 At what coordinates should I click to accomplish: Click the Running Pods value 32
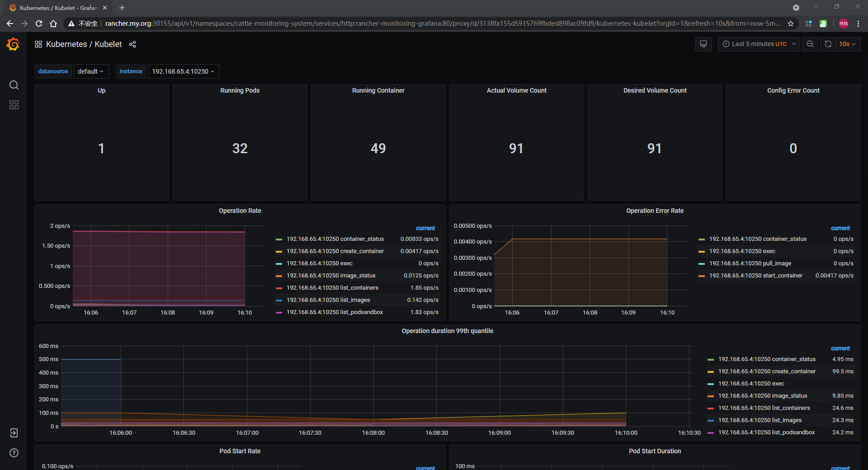[240, 148]
